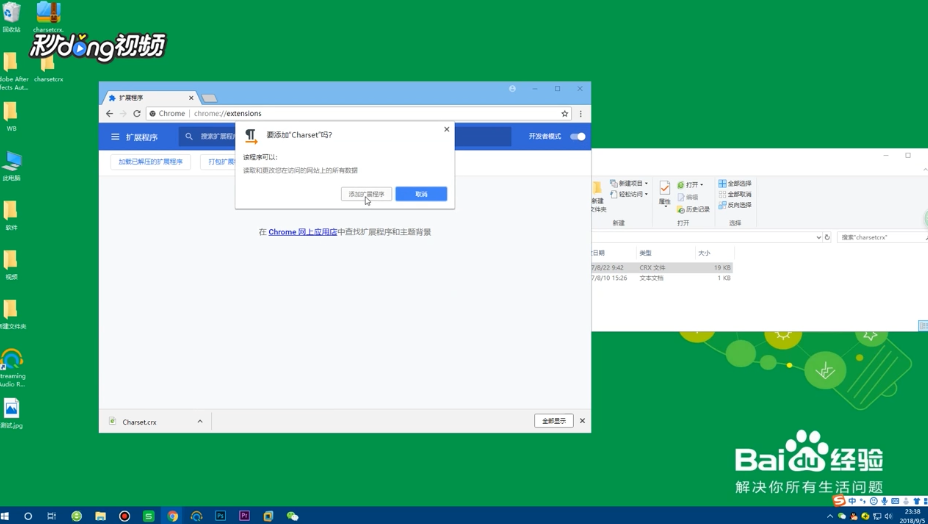Toggle Sogou input 中 language mode
Image resolution: width=928 pixels, height=524 pixels.
(852, 501)
